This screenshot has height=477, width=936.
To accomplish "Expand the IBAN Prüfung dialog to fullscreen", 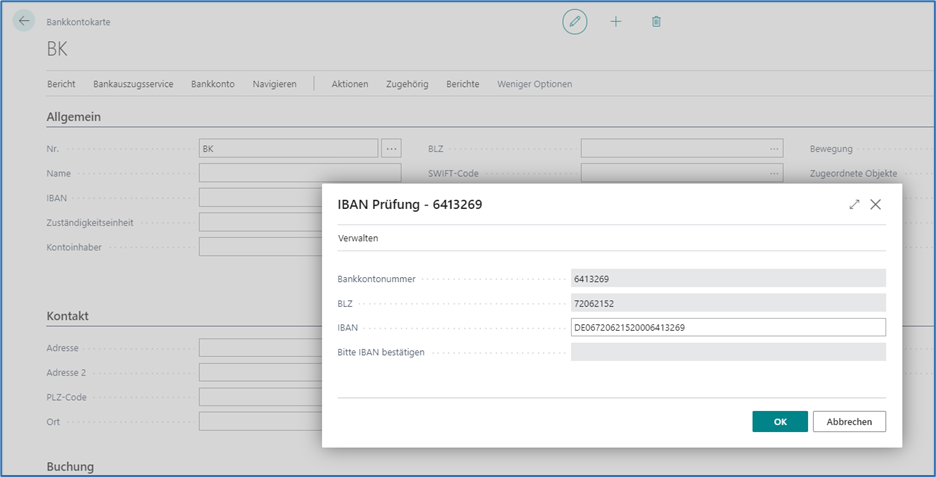I will tap(854, 204).
